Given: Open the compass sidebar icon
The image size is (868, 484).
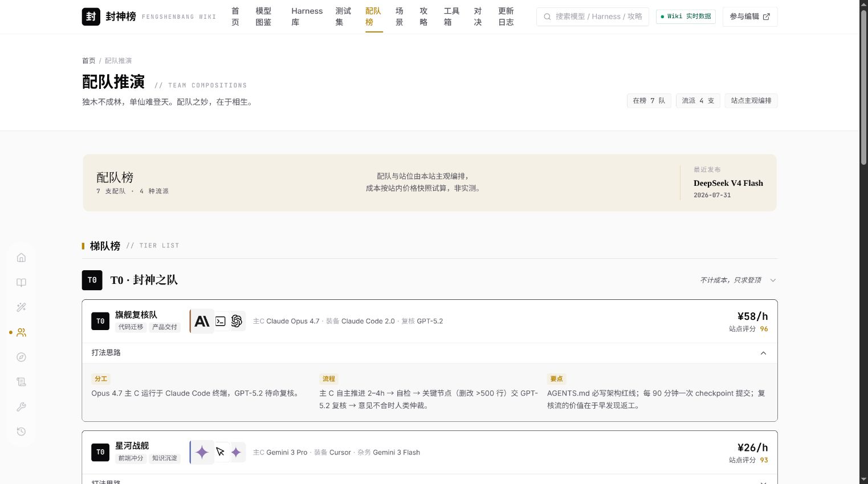Looking at the screenshot, I should (21, 357).
